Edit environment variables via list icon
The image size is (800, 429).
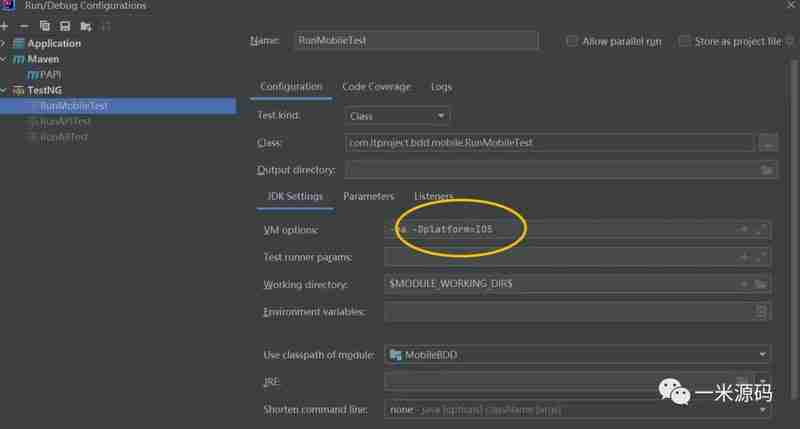coord(761,312)
